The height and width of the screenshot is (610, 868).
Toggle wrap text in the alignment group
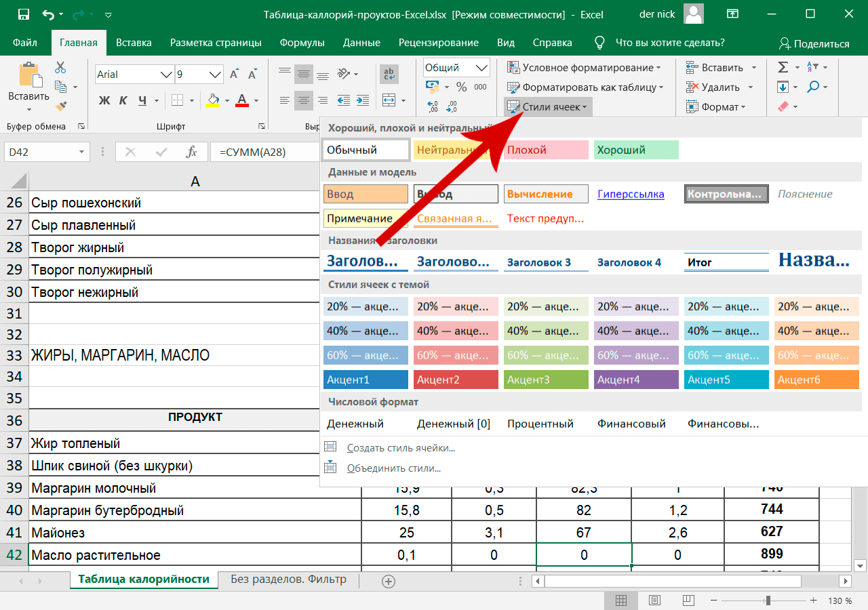[389, 73]
